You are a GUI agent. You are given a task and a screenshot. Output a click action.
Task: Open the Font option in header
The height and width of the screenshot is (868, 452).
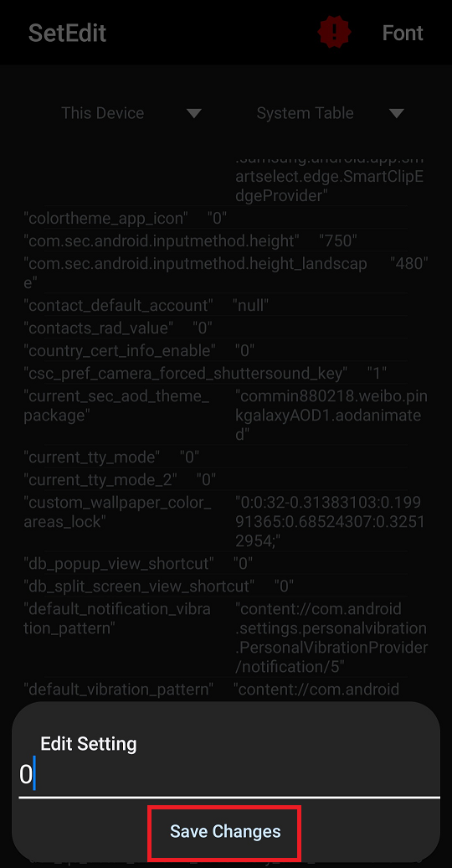click(x=403, y=33)
